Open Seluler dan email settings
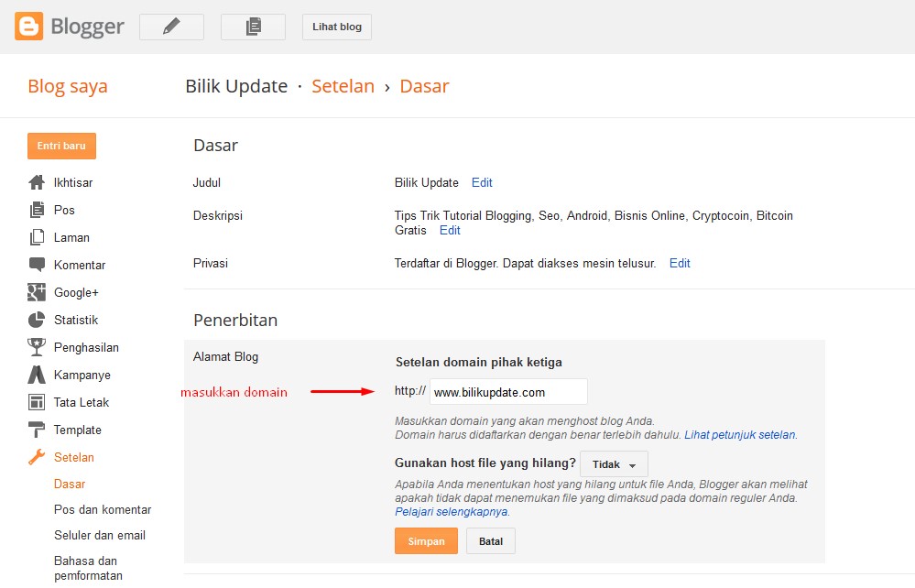The width and height of the screenshot is (915, 588). [x=99, y=535]
